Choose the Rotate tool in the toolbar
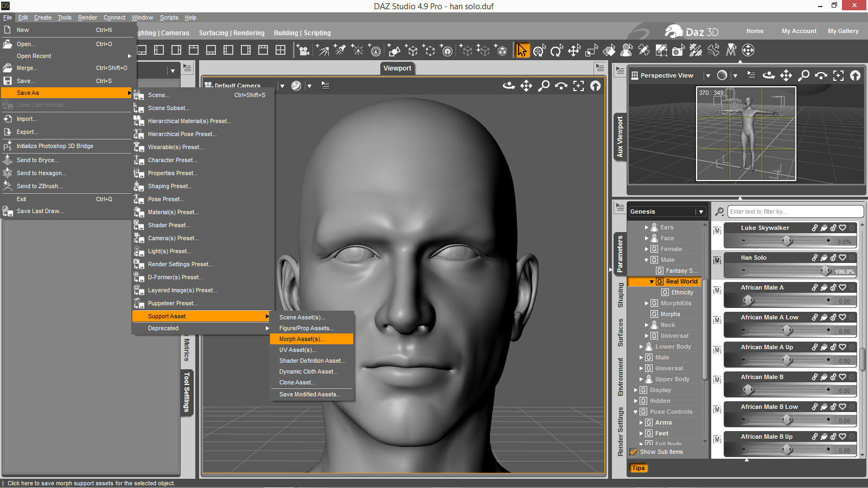 tap(557, 50)
